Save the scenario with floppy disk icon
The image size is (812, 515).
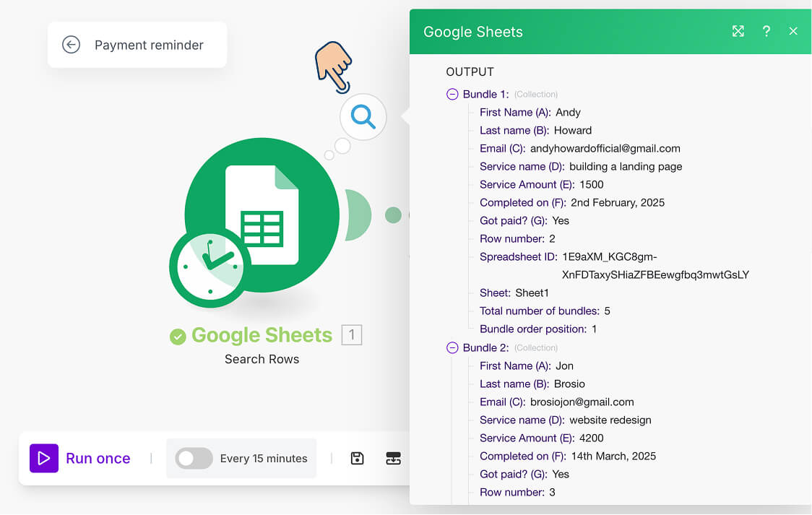tap(358, 458)
